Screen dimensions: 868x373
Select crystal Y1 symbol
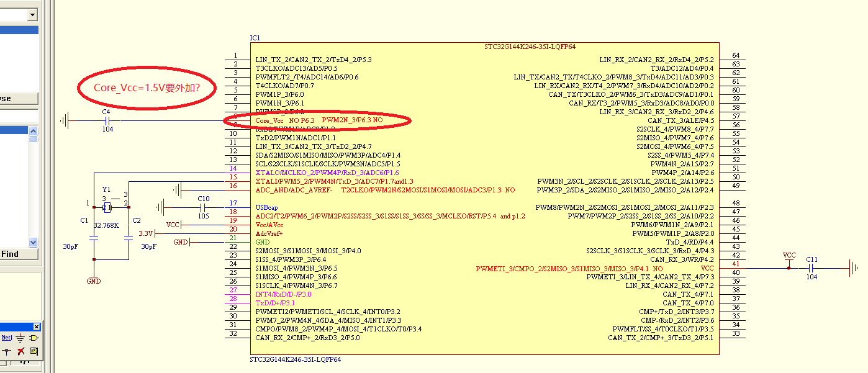click(107, 207)
